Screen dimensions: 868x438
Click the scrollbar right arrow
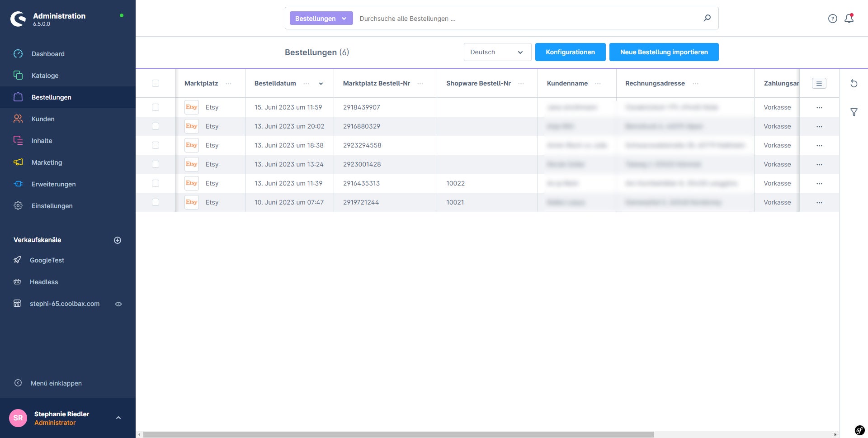(835, 434)
